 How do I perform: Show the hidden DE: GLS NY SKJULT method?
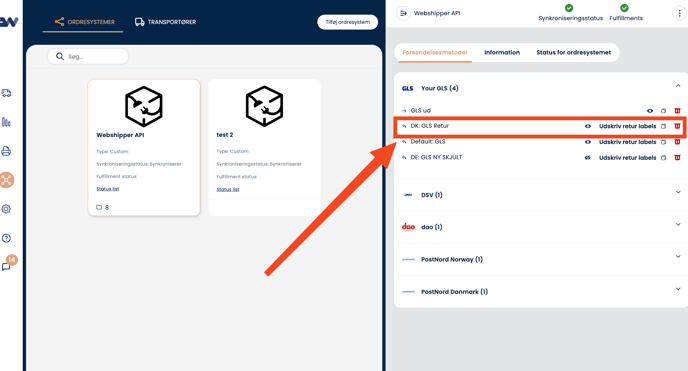pos(588,158)
